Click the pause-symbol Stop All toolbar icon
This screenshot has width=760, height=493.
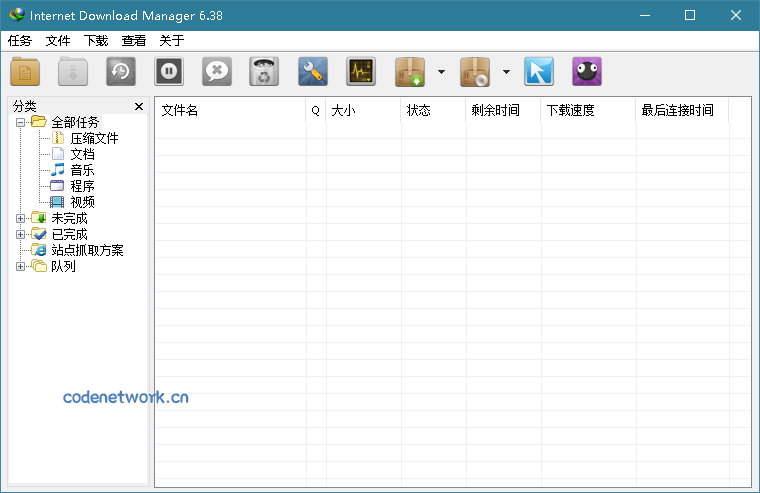pyautogui.click(x=169, y=72)
